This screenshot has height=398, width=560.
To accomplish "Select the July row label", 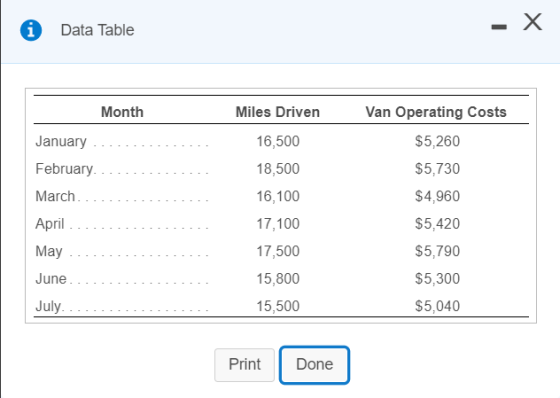I will [x=48, y=307].
